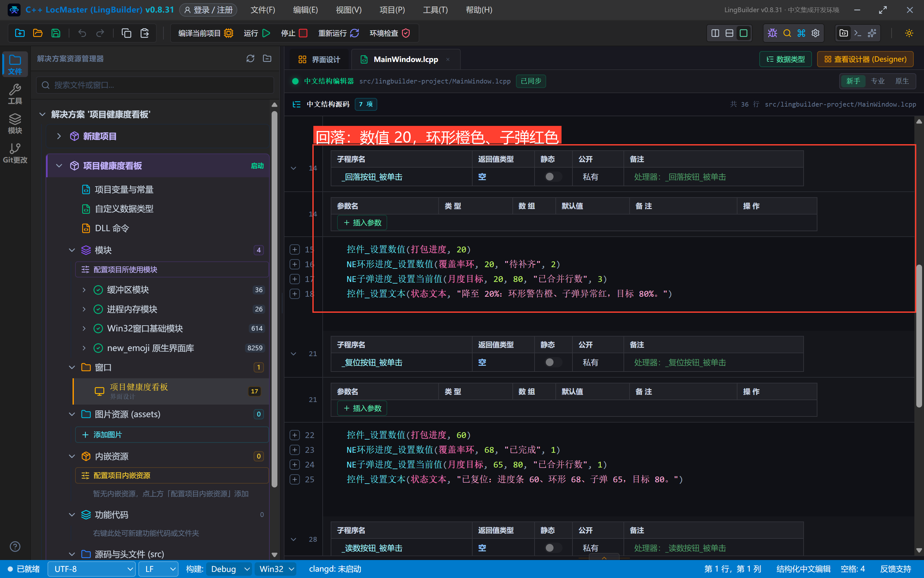Click the undo arrow icon
This screenshot has width=924, height=578.
82,33
